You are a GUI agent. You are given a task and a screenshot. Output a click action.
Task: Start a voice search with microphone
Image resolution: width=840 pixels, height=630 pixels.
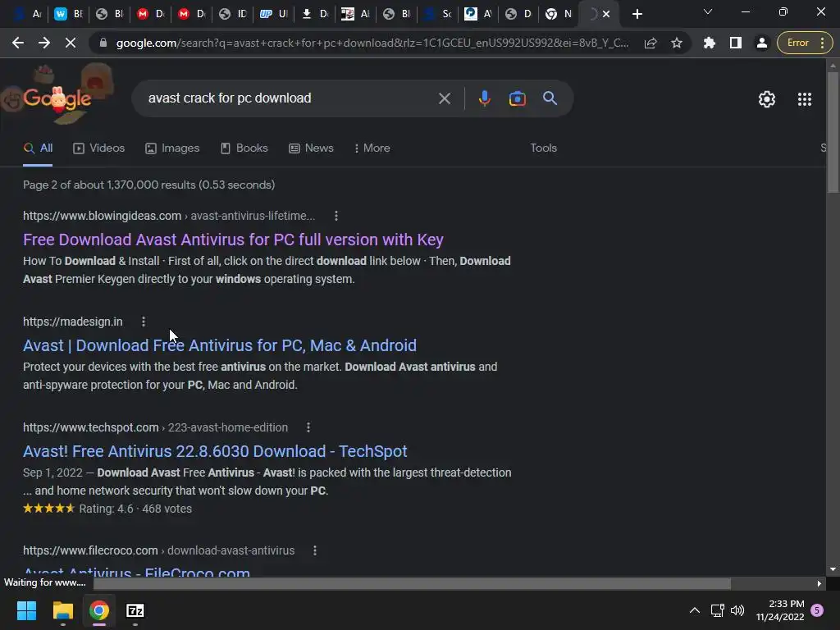(484, 98)
